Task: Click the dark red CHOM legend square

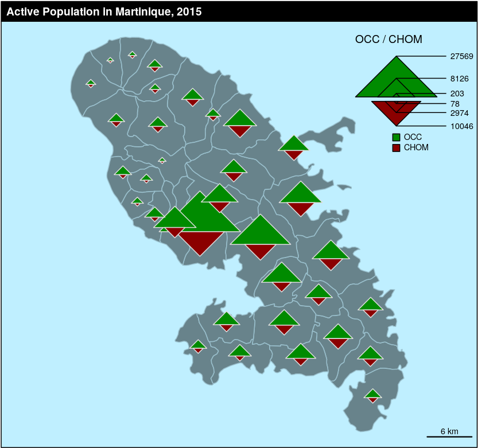Action: pyautogui.click(x=396, y=148)
